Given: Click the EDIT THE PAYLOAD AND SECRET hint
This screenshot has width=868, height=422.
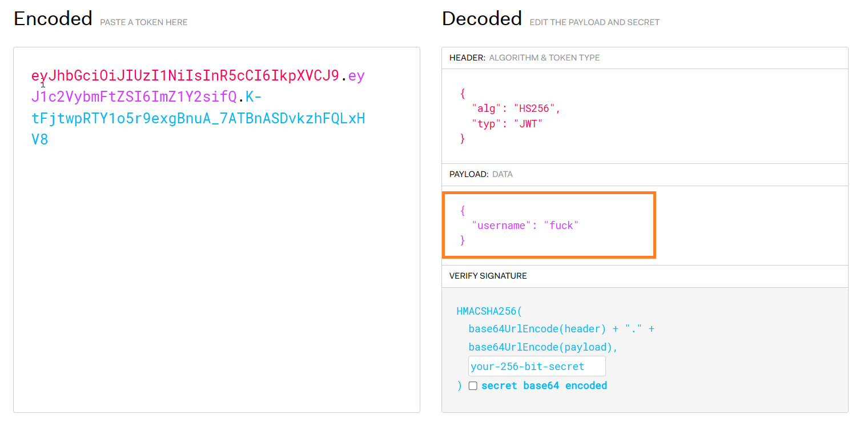Looking at the screenshot, I should (x=594, y=22).
